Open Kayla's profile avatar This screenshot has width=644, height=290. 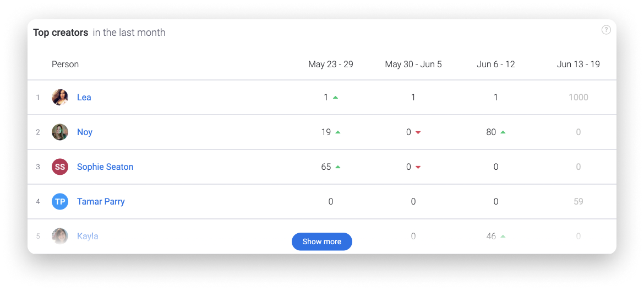[60, 236]
